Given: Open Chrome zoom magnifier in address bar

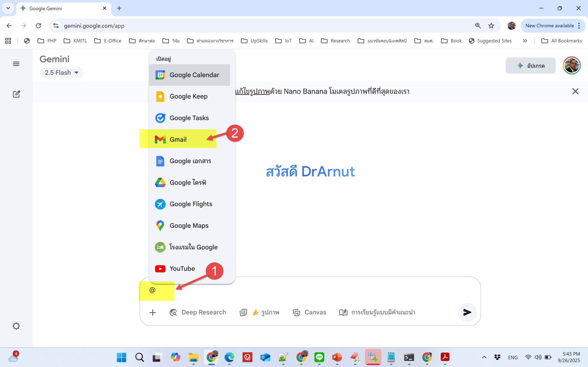Looking at the screenshot, I should pos(478,26).
